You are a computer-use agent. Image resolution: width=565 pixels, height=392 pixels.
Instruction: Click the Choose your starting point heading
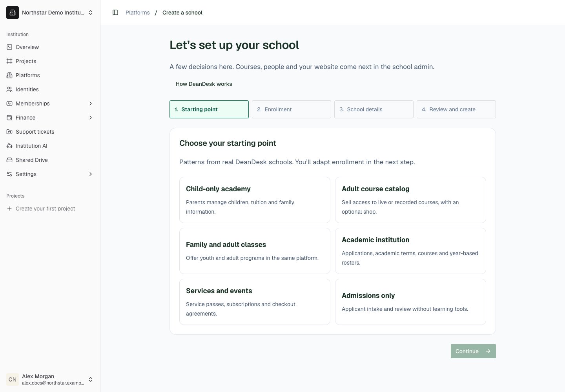click(x=228, y=143)
